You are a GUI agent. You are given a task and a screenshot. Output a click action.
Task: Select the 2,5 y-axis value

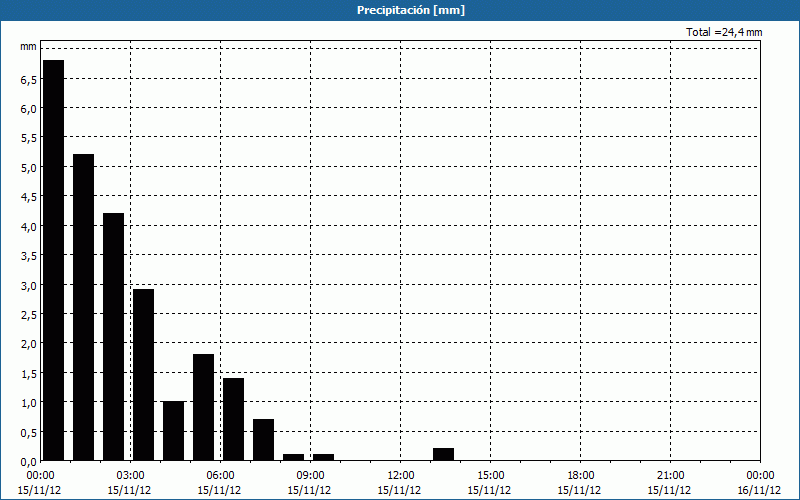(29, 314)
